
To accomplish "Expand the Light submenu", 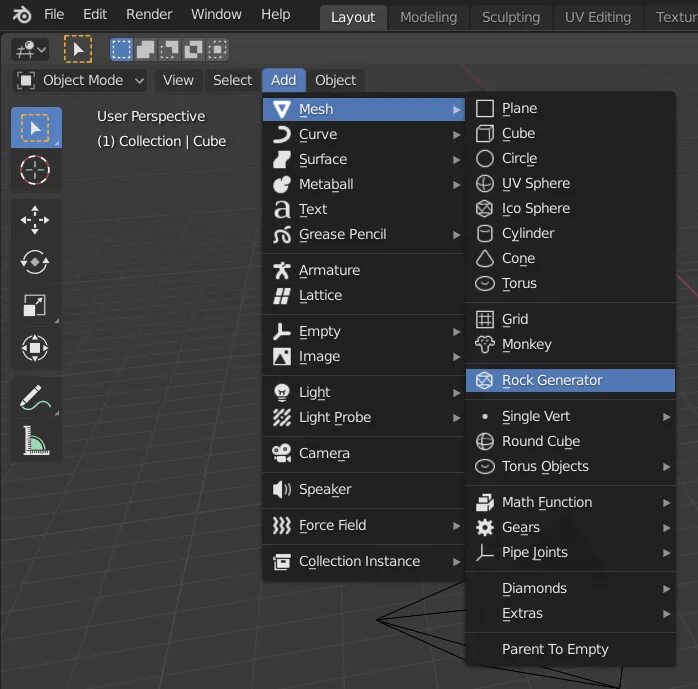I will pyautogui.click(x=364, y=393).
